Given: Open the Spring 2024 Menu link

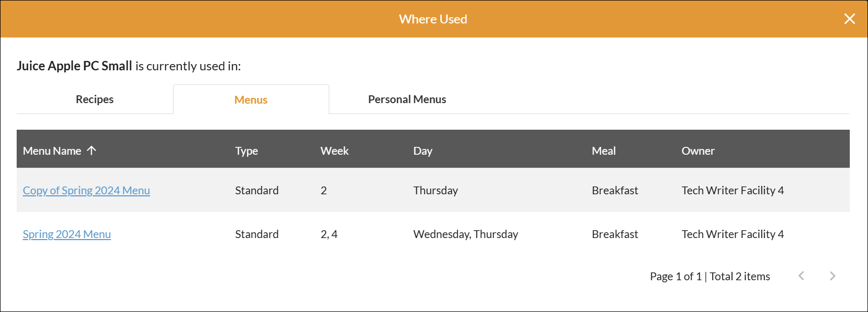Looking at the screenshot, I should [x=67, y=234].
